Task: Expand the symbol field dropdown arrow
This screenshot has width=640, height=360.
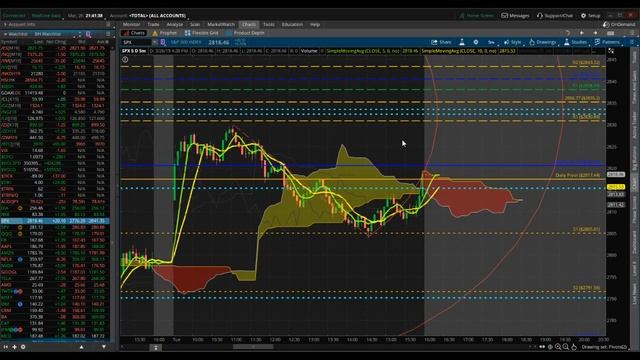Action: pos(155,42)
